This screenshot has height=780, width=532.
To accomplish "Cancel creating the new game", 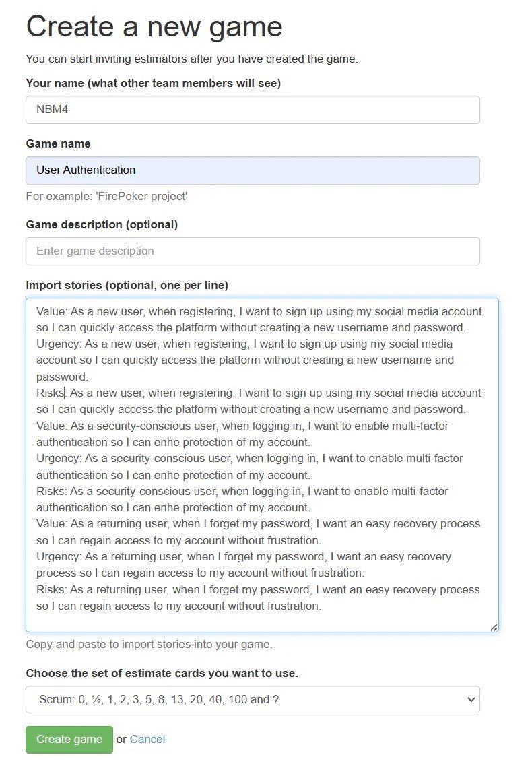I will 147,739.
